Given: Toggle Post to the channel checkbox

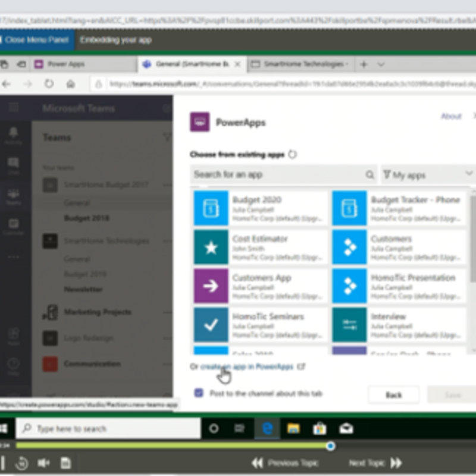Looking at the screenshot, I should tap(199, 393).
